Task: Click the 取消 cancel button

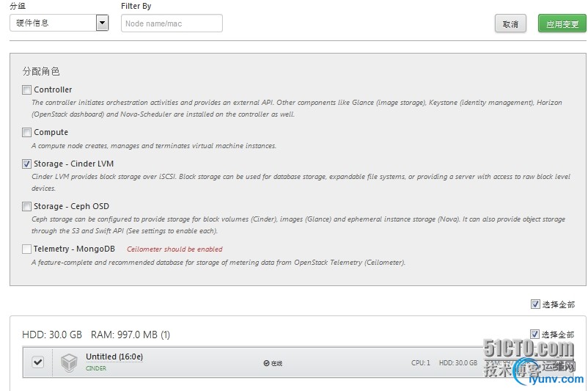Action: coord(510,23)
